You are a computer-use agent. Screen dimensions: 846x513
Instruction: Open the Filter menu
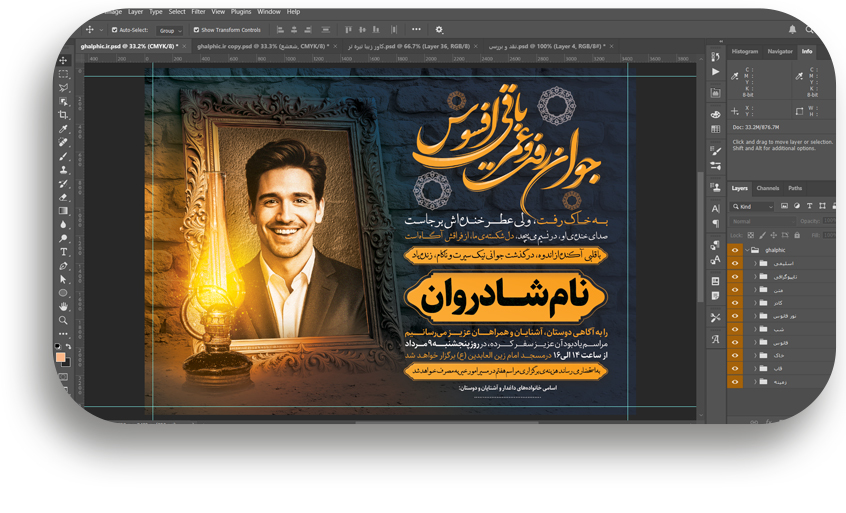198,12
